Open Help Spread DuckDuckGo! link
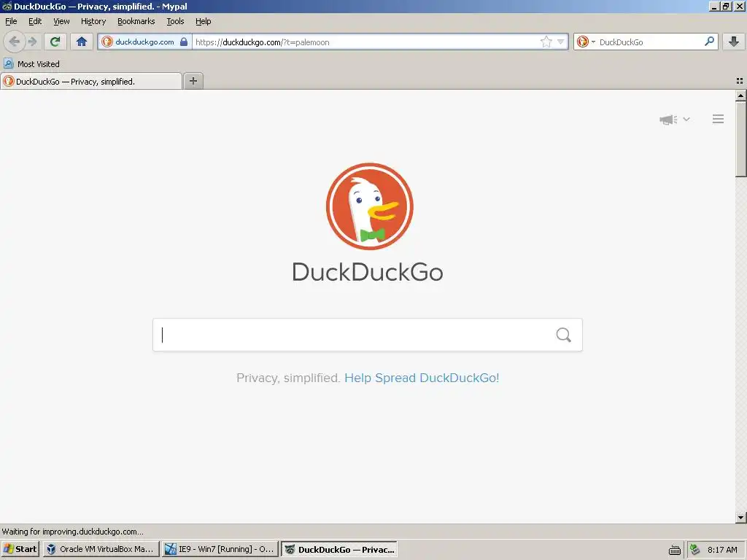 pos(422,378)
